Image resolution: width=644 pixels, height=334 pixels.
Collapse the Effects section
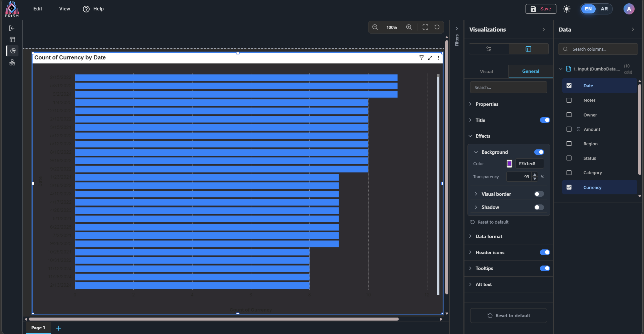click(483, 136)
